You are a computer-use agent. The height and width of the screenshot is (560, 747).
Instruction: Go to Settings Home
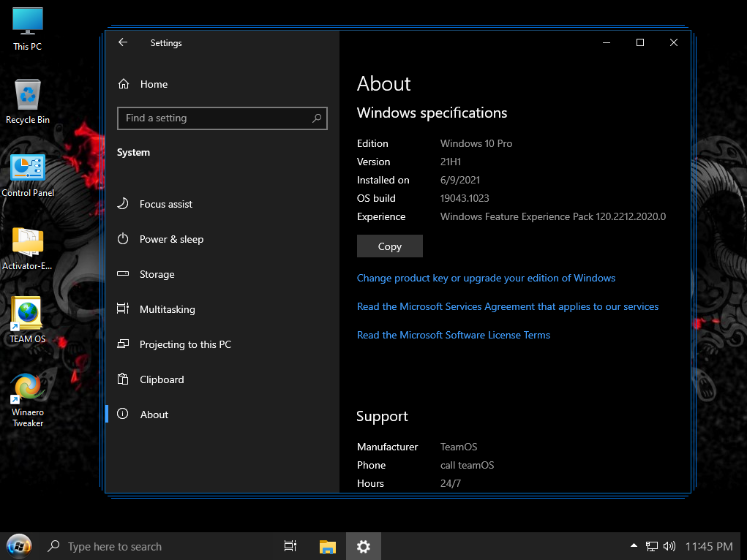point(222,84)
